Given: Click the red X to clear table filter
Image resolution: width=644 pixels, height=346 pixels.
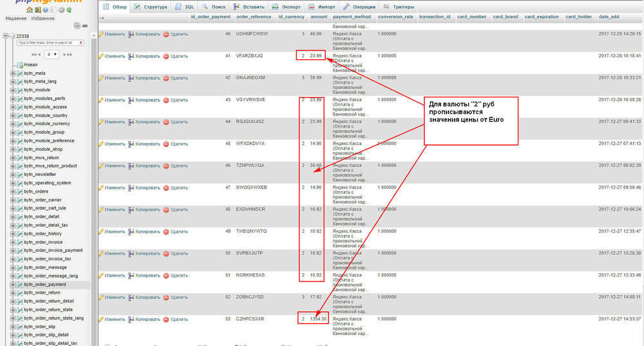Looking at the screenshot, I should pyautogui.click(x=80, y=43).
